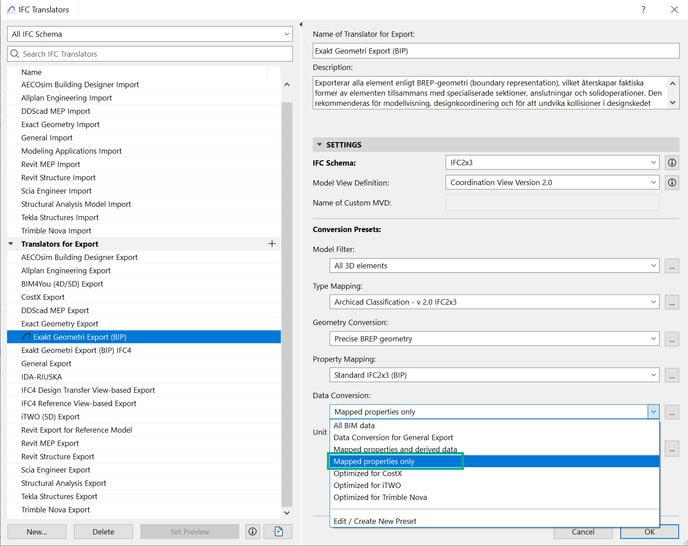
Task: Collapse the Translators for Export group
Action: [11, 244]
